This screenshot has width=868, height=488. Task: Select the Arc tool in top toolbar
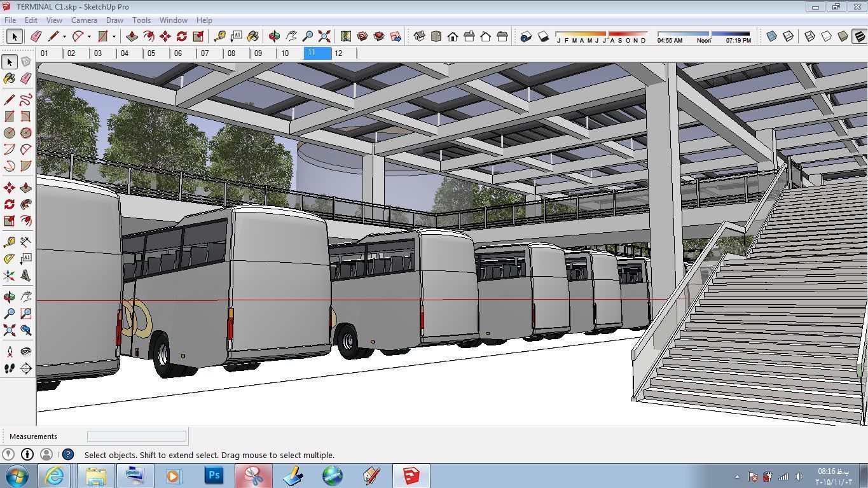pos(78,36)
